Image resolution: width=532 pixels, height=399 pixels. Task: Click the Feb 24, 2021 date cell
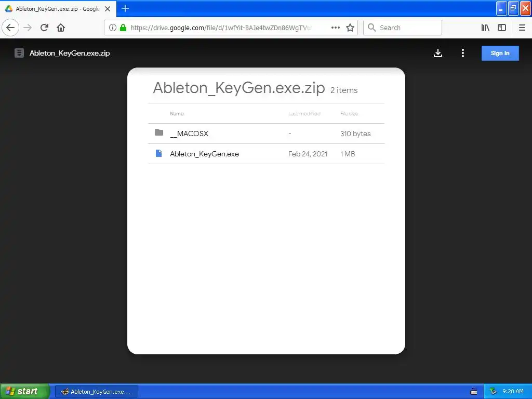point(308,154)
